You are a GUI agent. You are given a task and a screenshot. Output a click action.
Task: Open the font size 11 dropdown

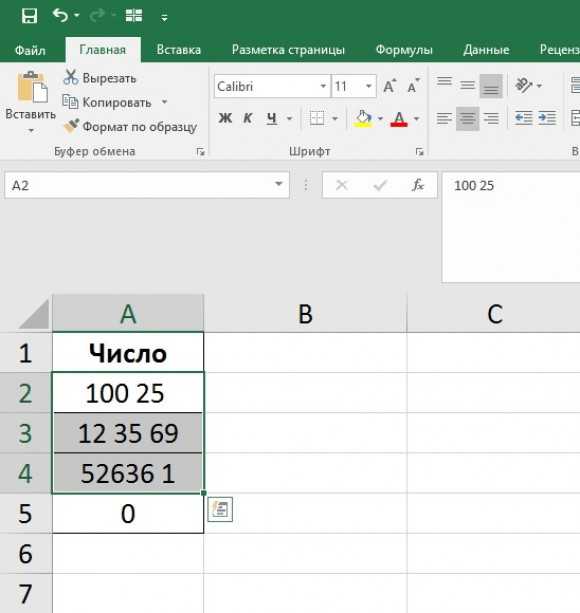click(x=368, y=86)
